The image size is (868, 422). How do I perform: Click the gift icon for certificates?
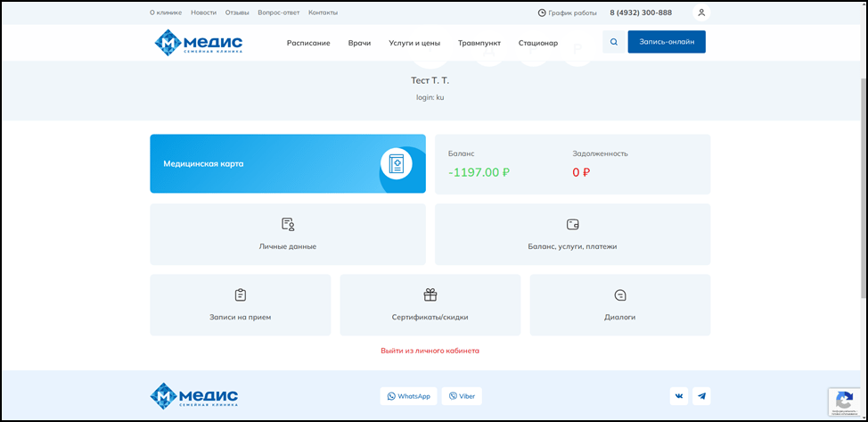point(430,295)
